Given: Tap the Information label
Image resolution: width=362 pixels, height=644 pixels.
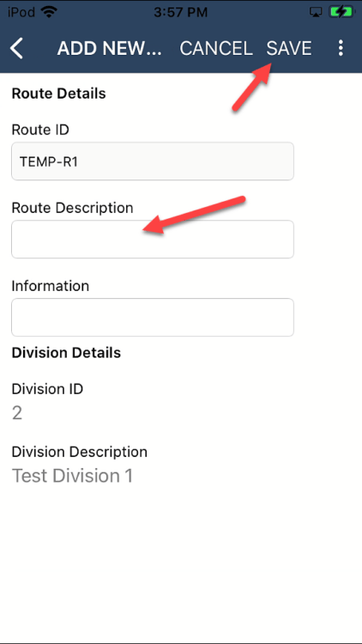Looking at the screenshot, I should click(x=50, y=286).
